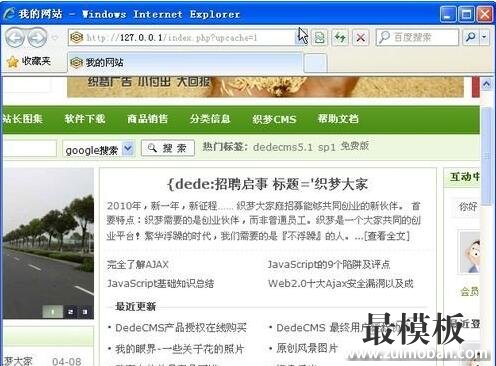Click the dedecms5.1 hot tag
Viewport: 496px width, 366px height.
[283, 147]
